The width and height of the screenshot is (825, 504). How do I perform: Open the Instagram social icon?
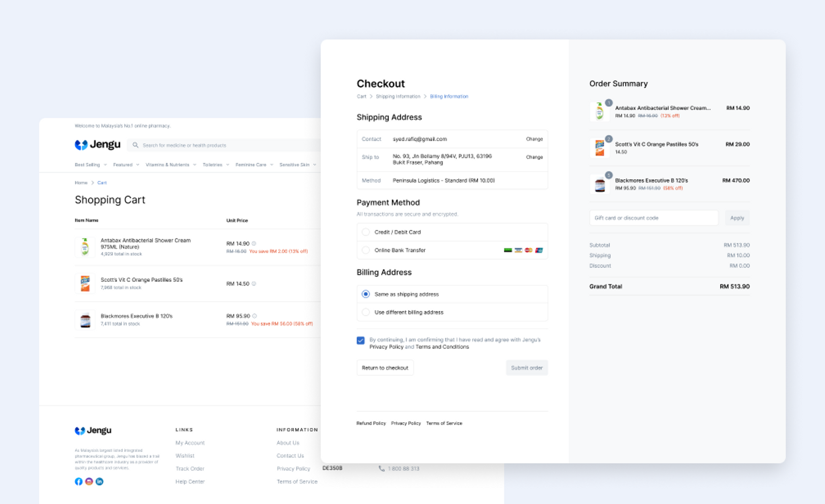pos(89,481)
